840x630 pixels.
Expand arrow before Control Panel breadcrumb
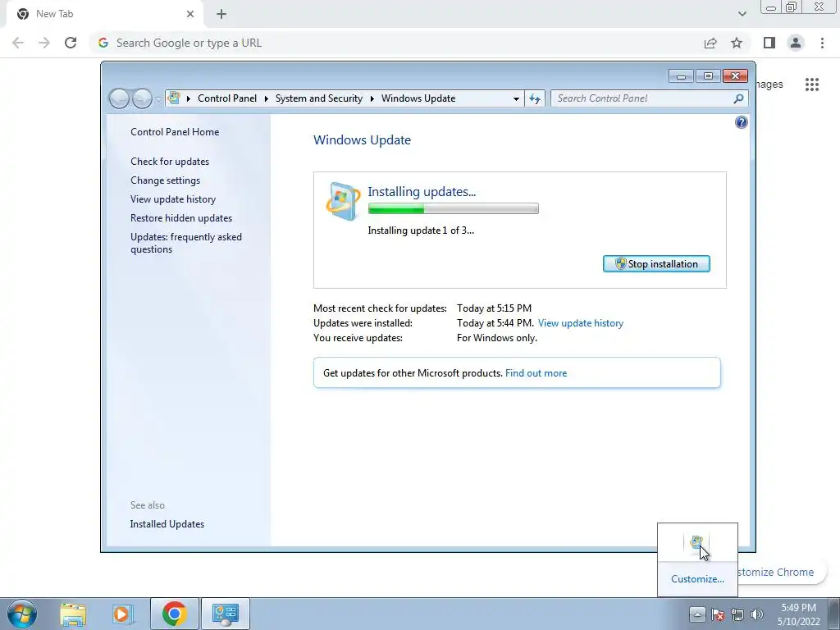189,99
